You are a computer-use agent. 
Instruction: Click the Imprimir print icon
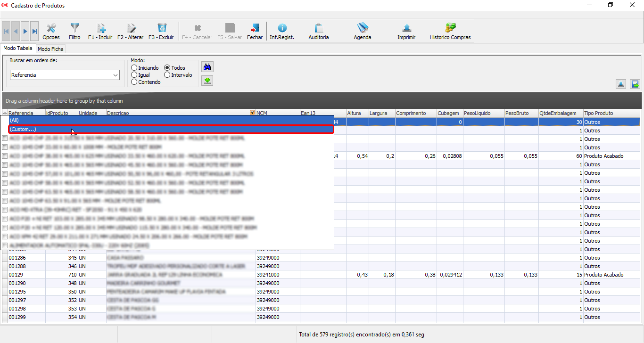[x=406, y=32]
